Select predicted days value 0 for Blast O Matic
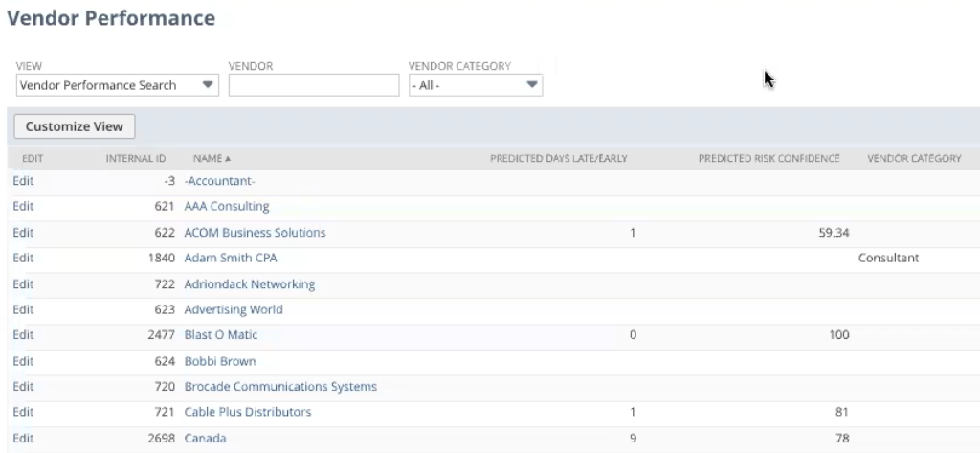Screen dimensions: 980x453 tap(633, 335)
